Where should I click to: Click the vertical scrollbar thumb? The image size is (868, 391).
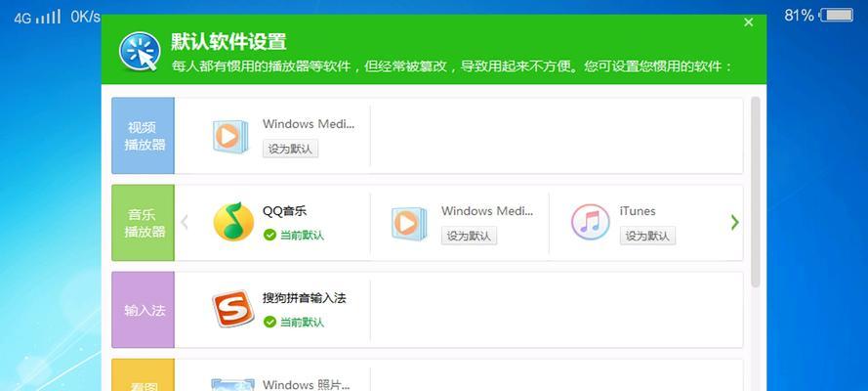[x=755, y=192]
